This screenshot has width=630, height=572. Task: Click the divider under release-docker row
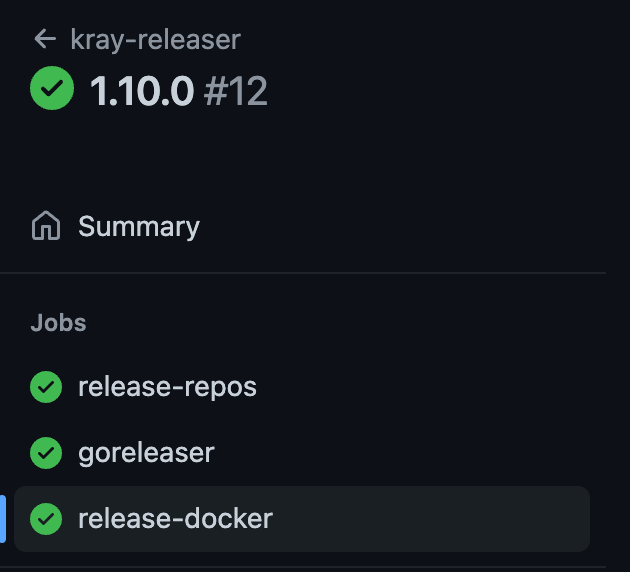[303, 567]
